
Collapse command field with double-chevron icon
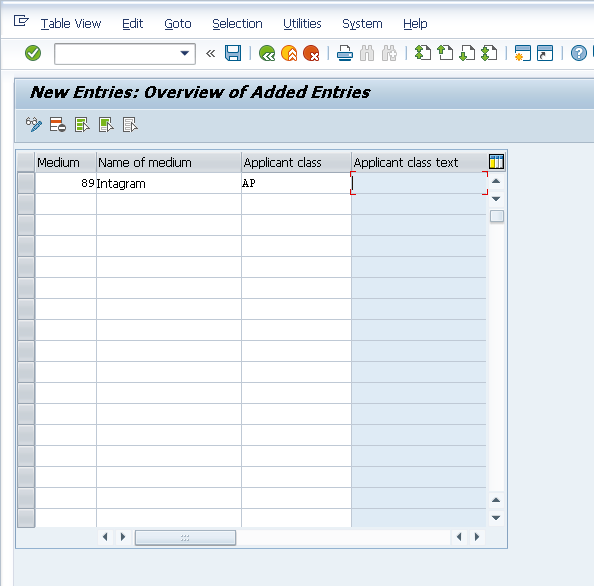[210, 53]
